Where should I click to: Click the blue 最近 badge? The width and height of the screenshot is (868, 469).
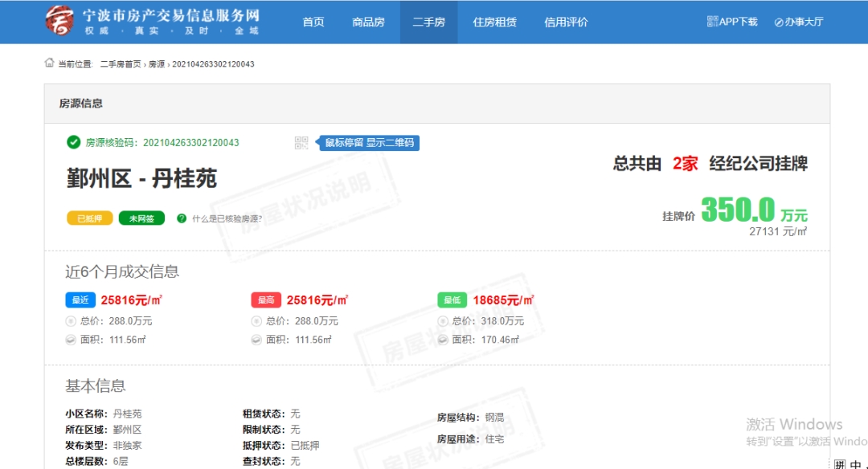point(80,300)
